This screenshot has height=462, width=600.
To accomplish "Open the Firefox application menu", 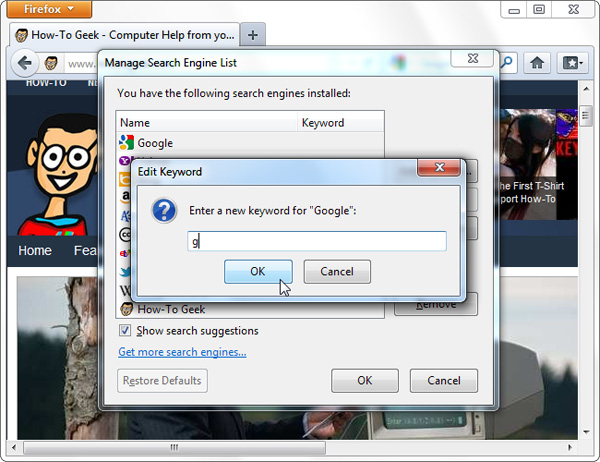I will click(49, 9).
